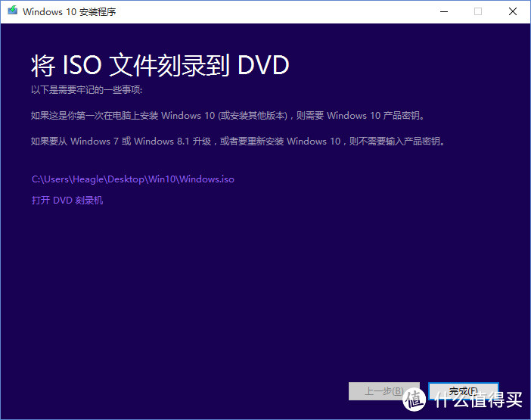
Task: Maximize the Windows 10 安装程序 window
Action: pyautogui.click(x=478, y=11)
